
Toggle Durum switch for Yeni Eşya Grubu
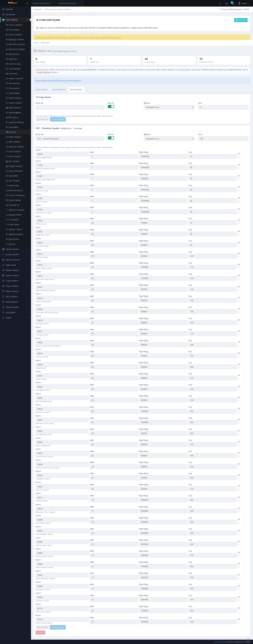(111, 107)
